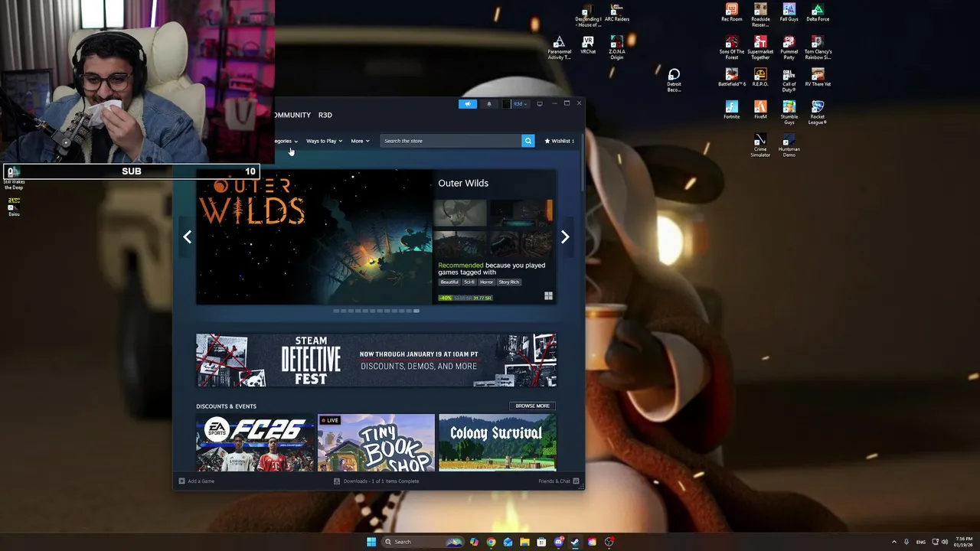Select the Battlefield 6 desktop shortcut
Screen dimensions: 980x551
coord(732,77)
